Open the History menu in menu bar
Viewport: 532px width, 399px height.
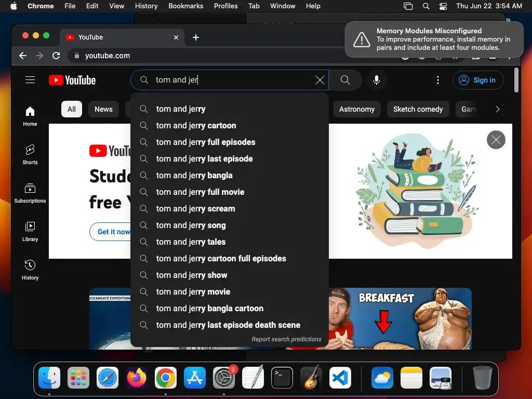click(x=146, y=6)
